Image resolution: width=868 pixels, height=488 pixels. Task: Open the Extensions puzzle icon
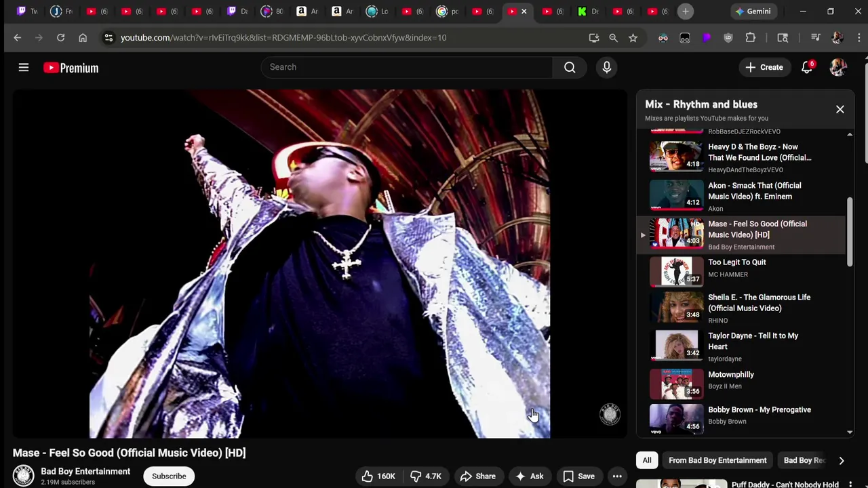click(x=750, y=38)
